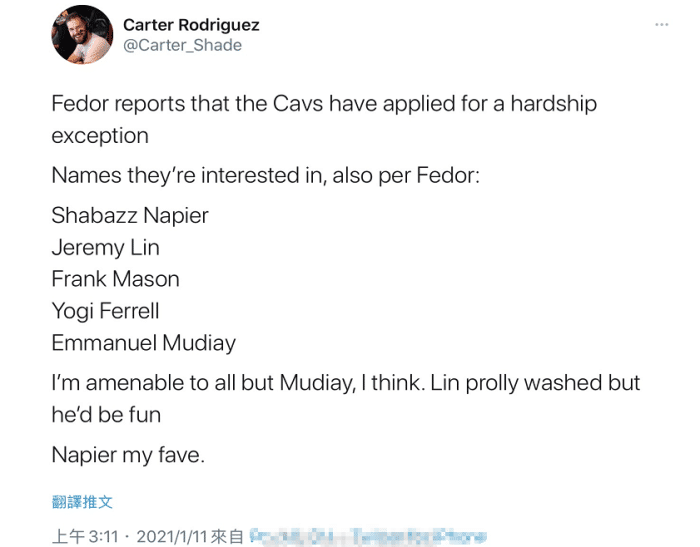Click the "Napier my fave." line
Viewport: 700px width, 547px height.
coord(128,455)
